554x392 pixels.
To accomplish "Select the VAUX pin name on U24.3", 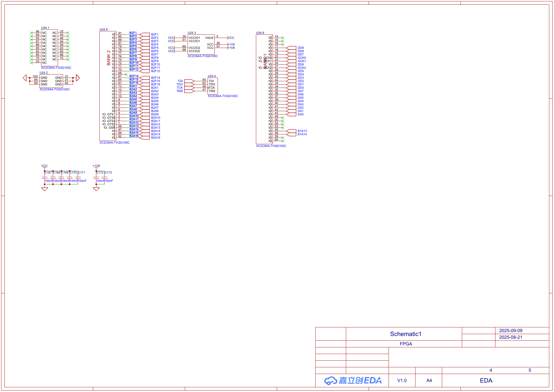I will [209, 38].
